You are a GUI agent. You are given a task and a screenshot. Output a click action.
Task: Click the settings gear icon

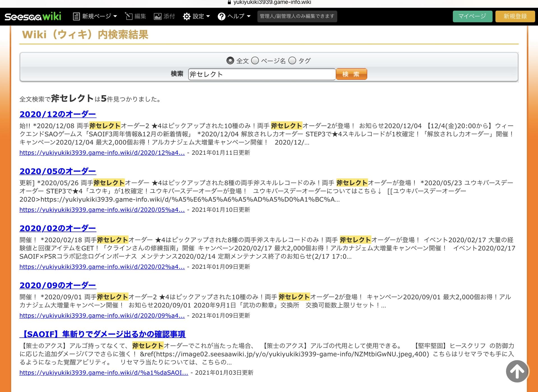187,17
